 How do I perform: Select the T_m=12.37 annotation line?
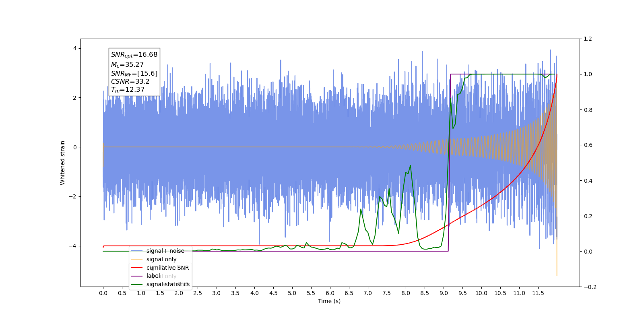point(128,90)
